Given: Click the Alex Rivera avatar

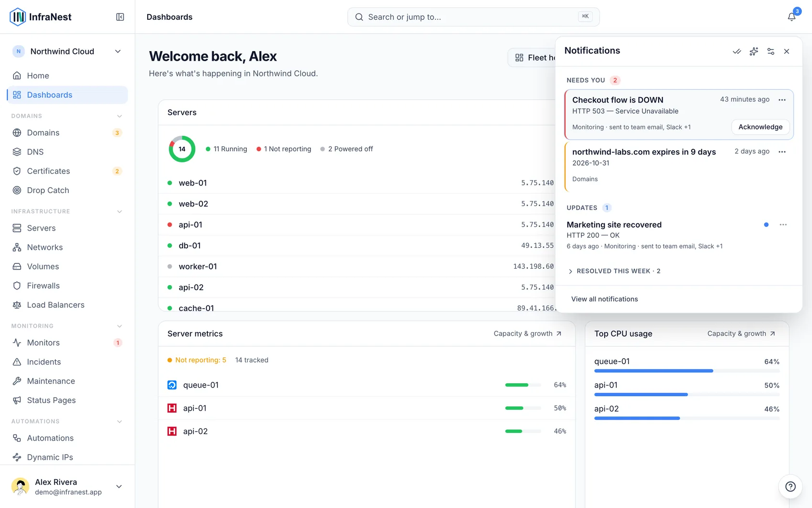Looking at the screenshot, I should click(20, 486).
